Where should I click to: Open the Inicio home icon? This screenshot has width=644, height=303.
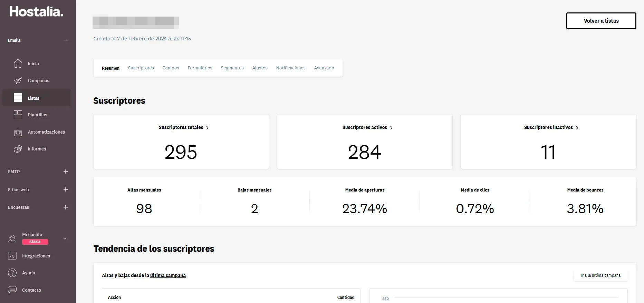point(18,63)
